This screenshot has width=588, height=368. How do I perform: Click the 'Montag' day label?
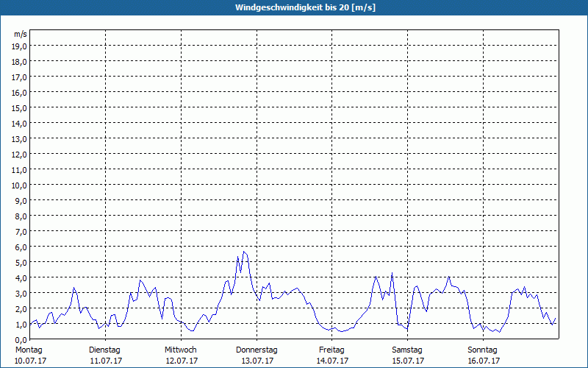(29, 350)
